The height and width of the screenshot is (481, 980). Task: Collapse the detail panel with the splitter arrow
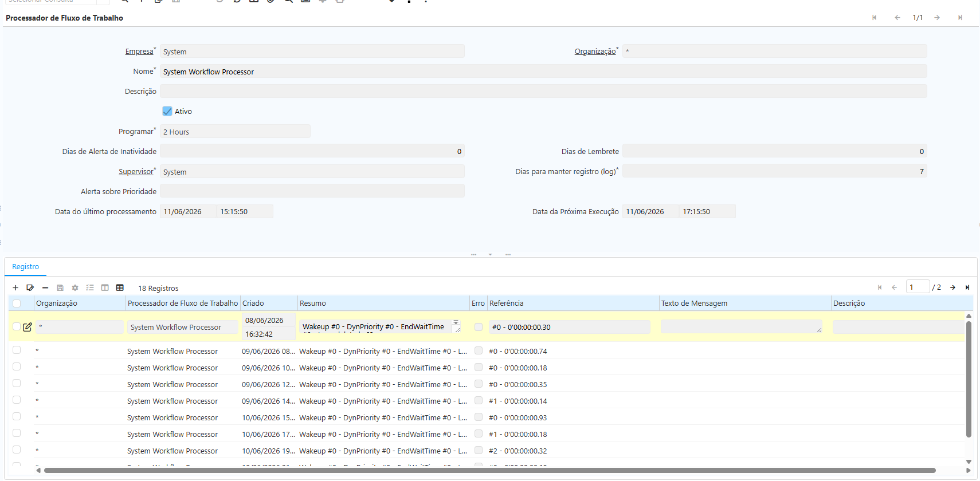coord(490,254)
